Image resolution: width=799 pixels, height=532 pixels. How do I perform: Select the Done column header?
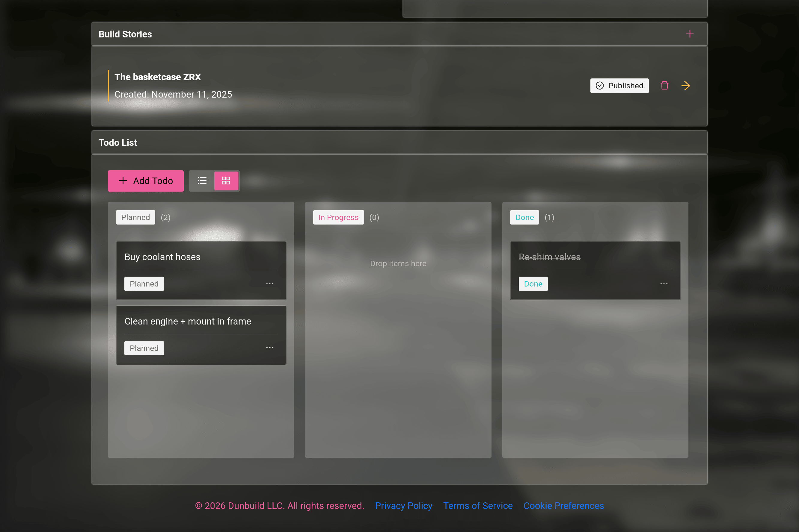click(x=524, y=217)
